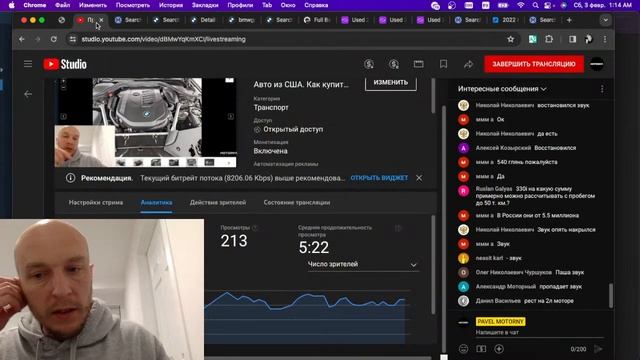Click the share arrow icon
This screenshot has width=640, height=360.
click(x=468, y=64)
